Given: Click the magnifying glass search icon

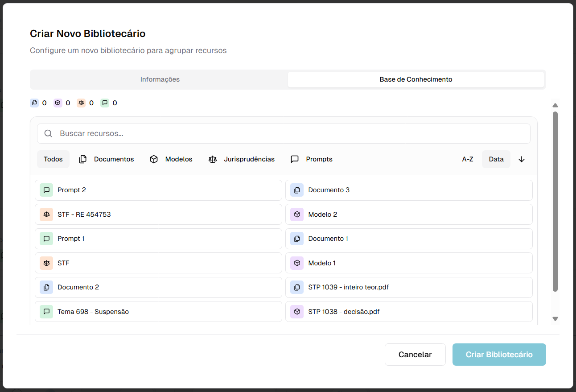Looking at the screenshot, I should tap(48, 133).
